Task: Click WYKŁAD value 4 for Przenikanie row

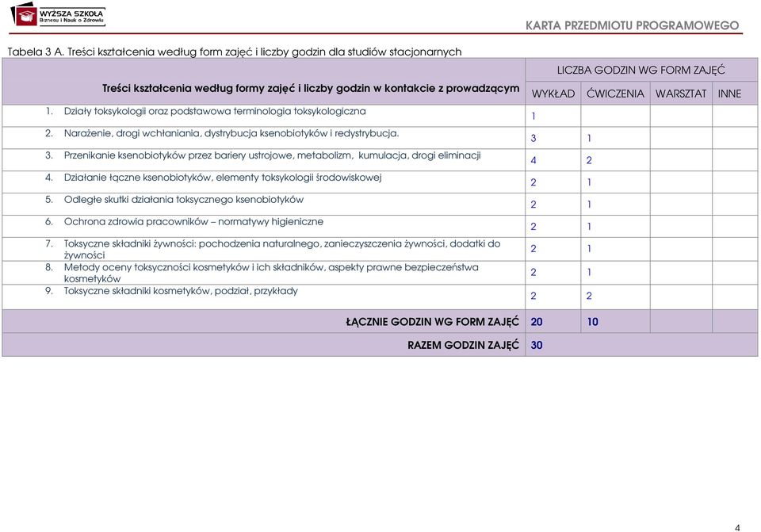Action: 533,160
